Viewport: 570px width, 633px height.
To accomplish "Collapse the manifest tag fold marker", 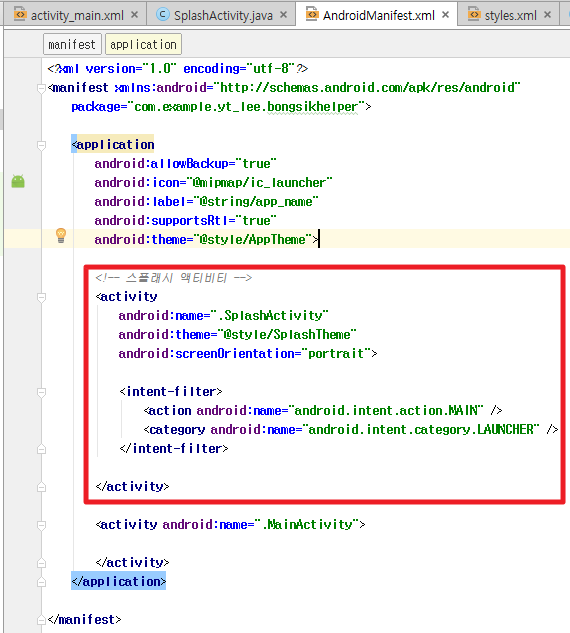I will [41, 88].
